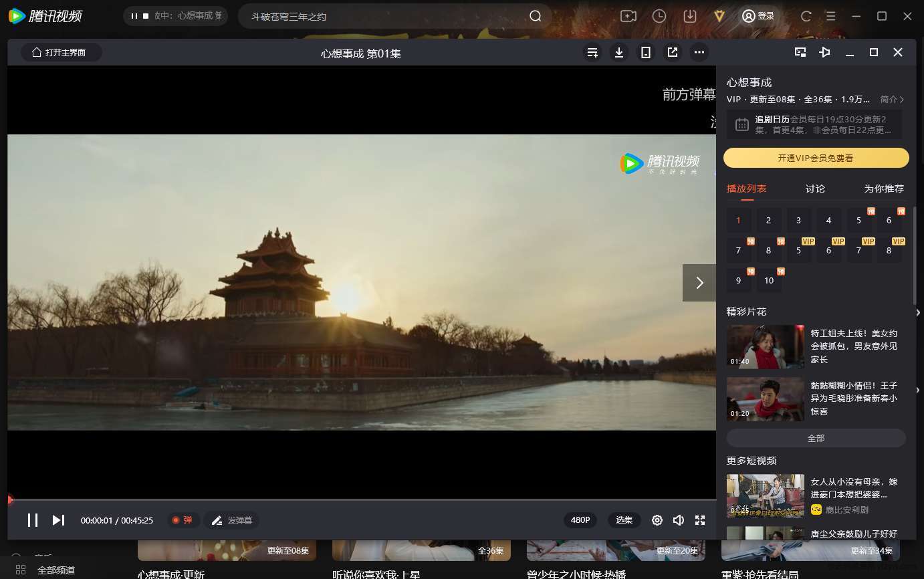This screenshot has height=579, width=924.
Task: Select episode 4 in playlist
Action: 828,220
